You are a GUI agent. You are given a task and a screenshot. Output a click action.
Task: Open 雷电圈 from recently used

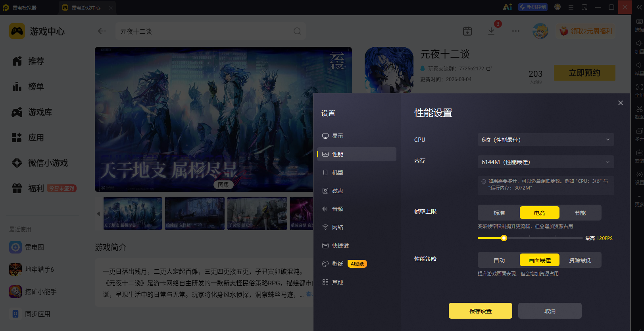pyautogui.click(x=27, y=247)
